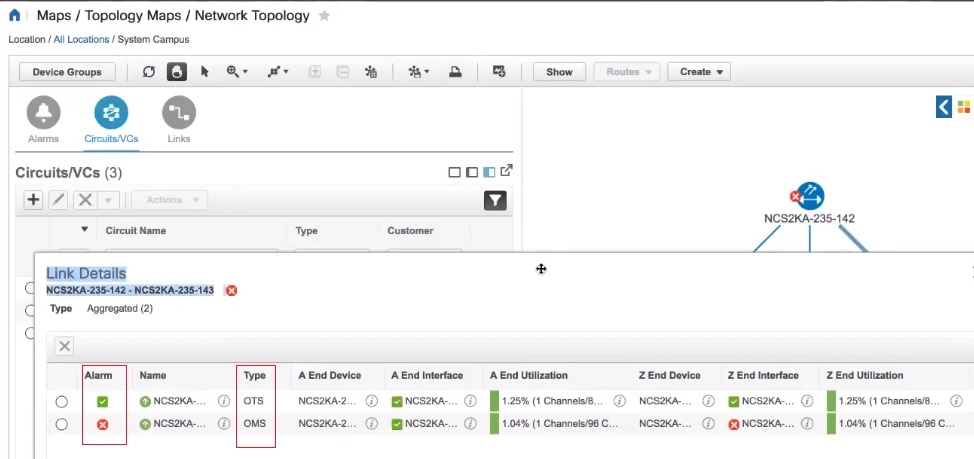Click the Customer column header

tap(410, 230)
